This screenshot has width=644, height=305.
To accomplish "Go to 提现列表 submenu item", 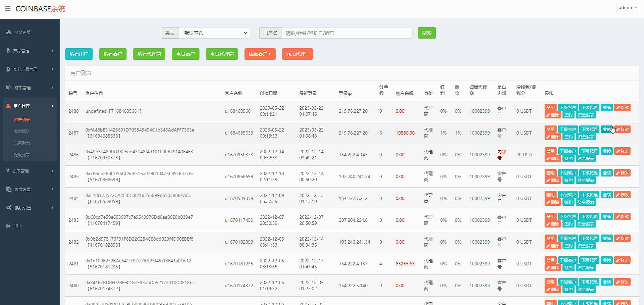I will (22, 155).
